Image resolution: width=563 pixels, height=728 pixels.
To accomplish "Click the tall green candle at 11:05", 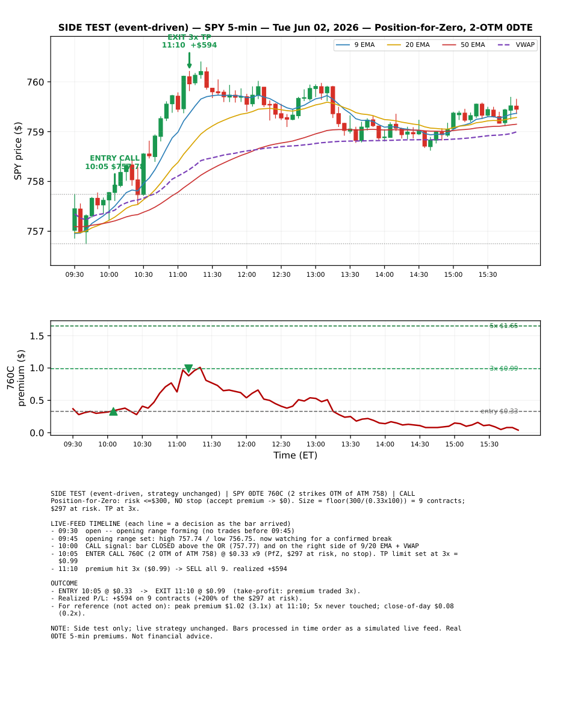I will pos(184,93).
